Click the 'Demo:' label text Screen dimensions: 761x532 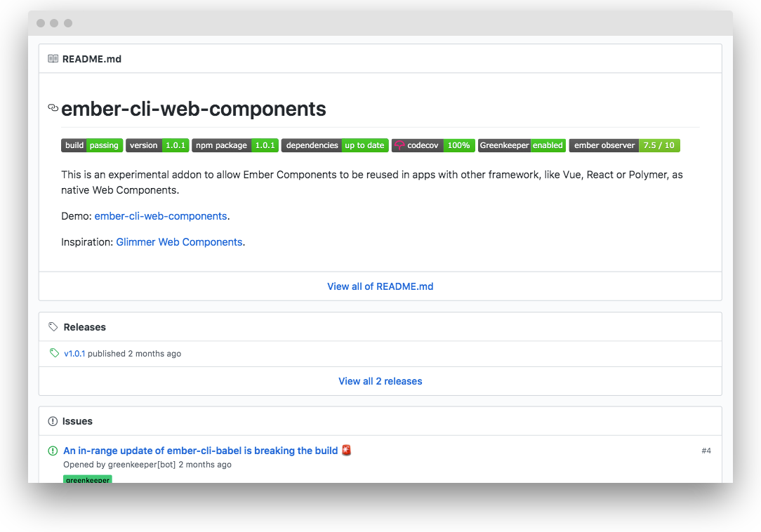tap(77, 216)
